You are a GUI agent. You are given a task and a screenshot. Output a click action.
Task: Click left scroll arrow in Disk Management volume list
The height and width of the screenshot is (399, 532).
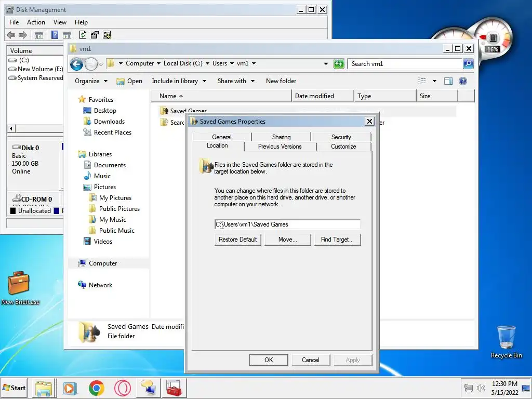point(11,129)
